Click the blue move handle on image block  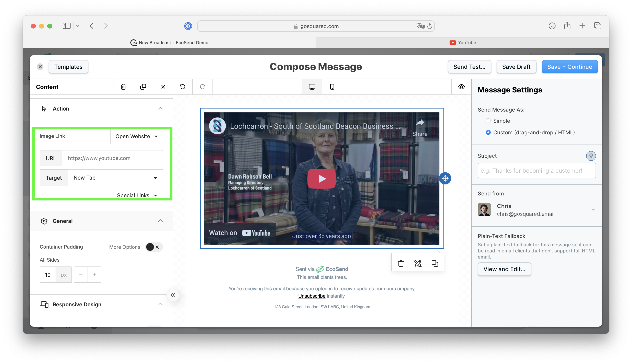pyautogui.click(x=445, y=178)
